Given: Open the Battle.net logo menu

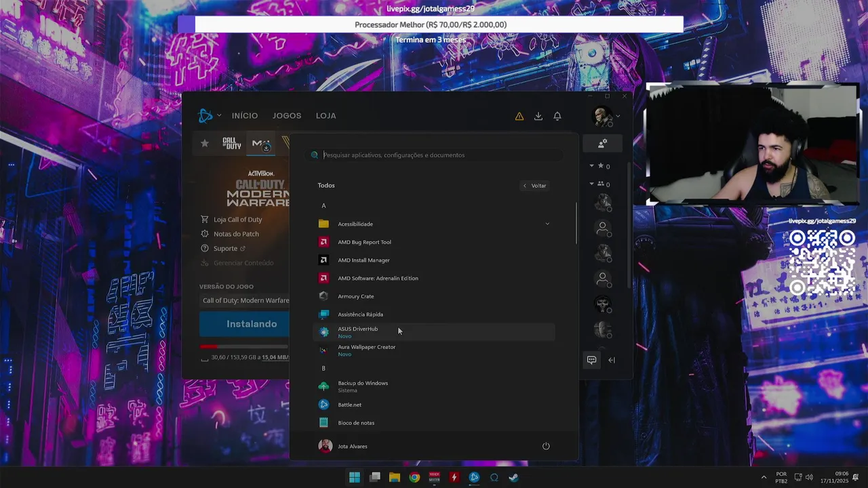Looking at the screenshot, I should [x=205, y=116].
